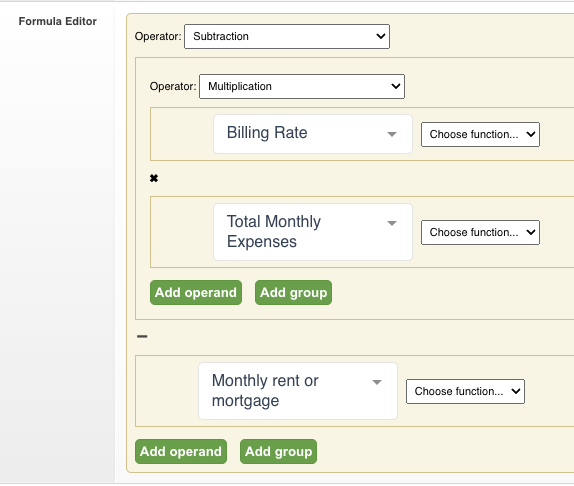This screenshot has height=486, width=574.
Task: Open the Billing Rate field selector
Action: click(313, 134)
